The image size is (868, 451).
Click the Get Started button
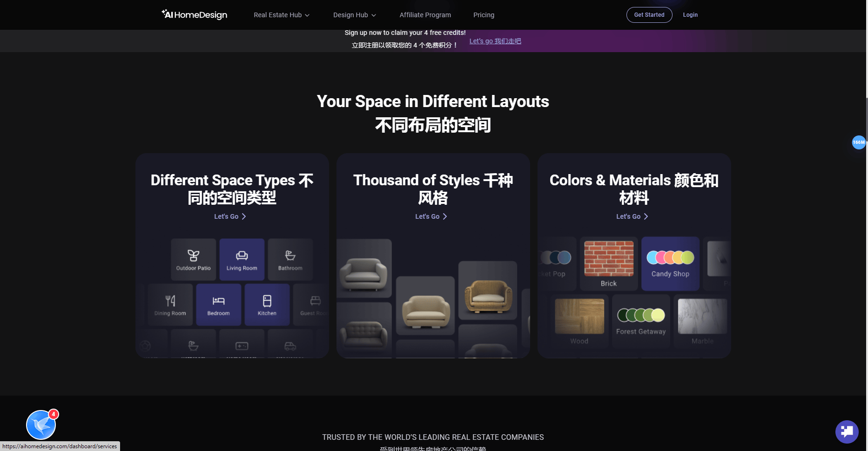[649, 14]
